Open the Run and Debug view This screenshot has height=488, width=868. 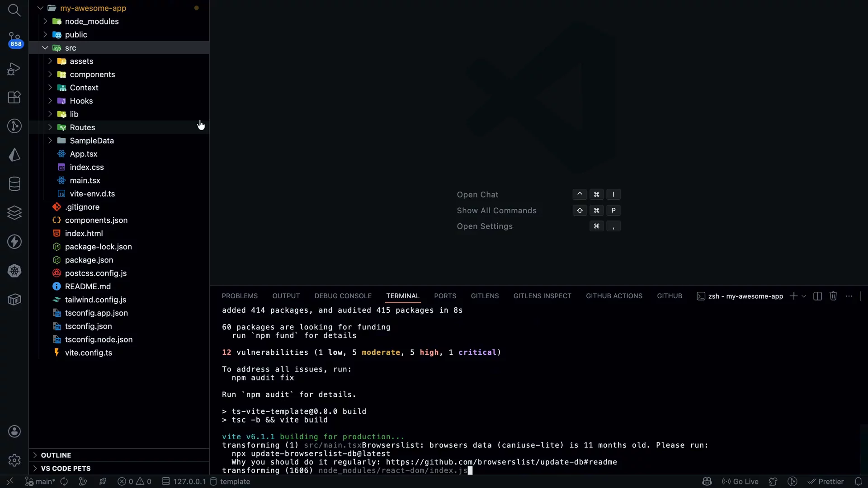14,69
